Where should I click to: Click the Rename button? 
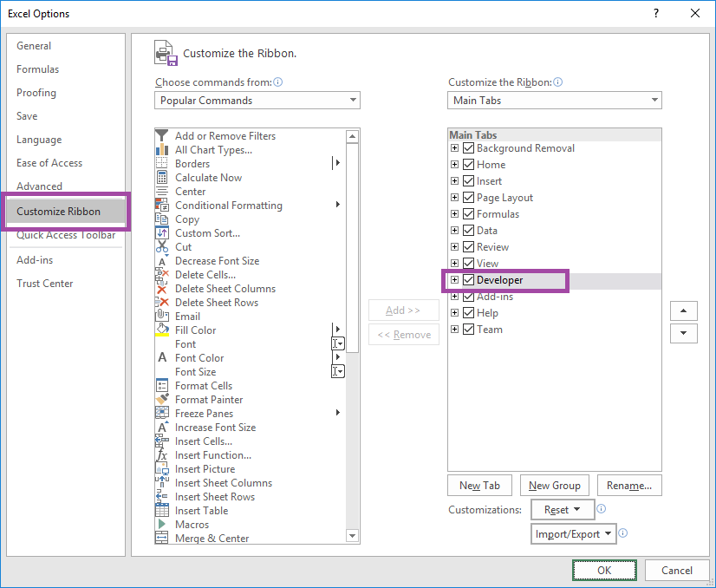click(629, 485)
